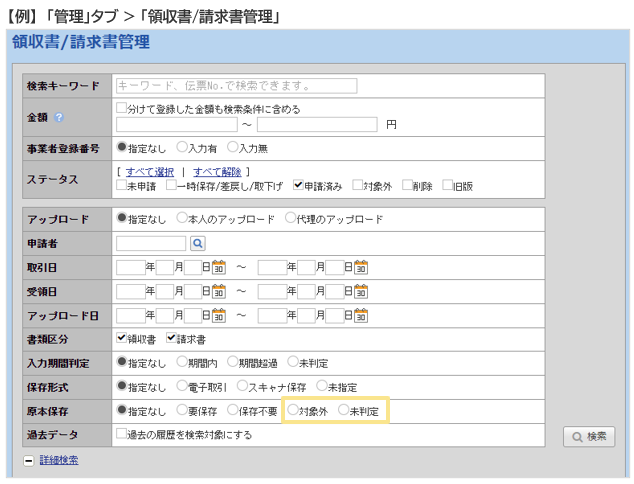The height and width of the screenshot is (484, 634).
Task: Click the 申請者 search magnifier icon
Action: (x=197, y=243)
